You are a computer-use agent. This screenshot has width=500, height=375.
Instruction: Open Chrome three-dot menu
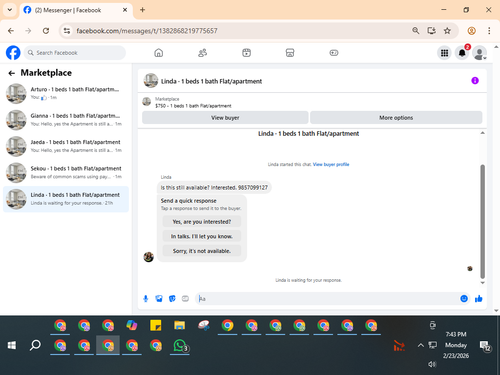point(489,31)
